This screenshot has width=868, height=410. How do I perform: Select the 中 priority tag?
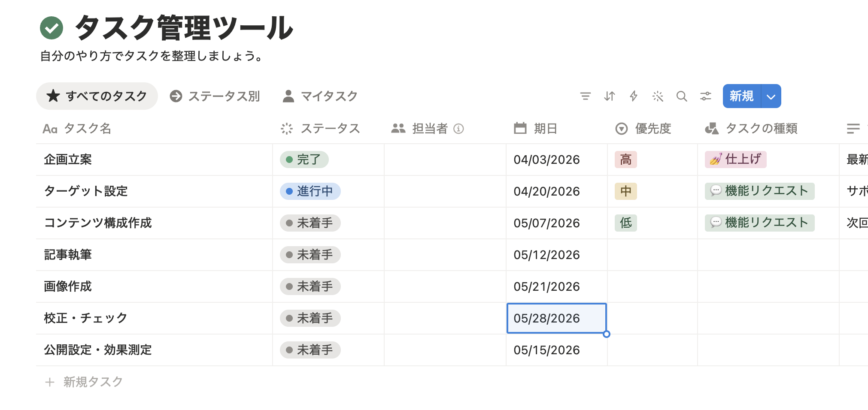pos(626,191)
